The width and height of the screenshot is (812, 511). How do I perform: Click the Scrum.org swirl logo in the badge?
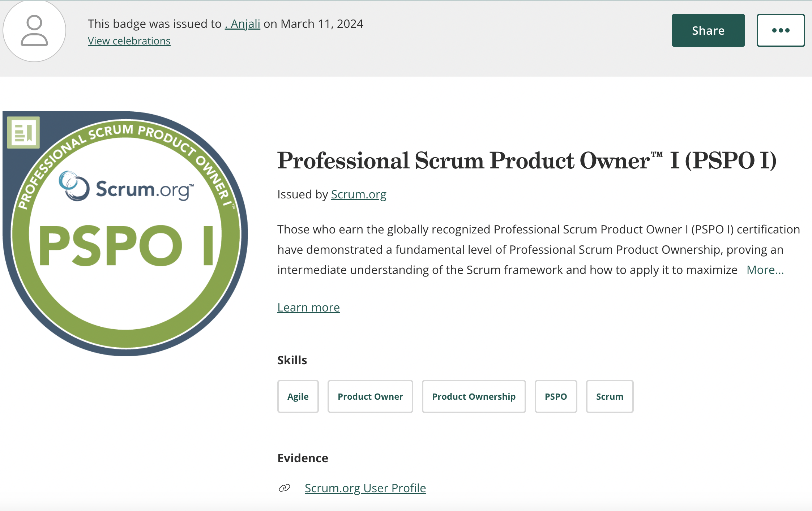point(74,186)
